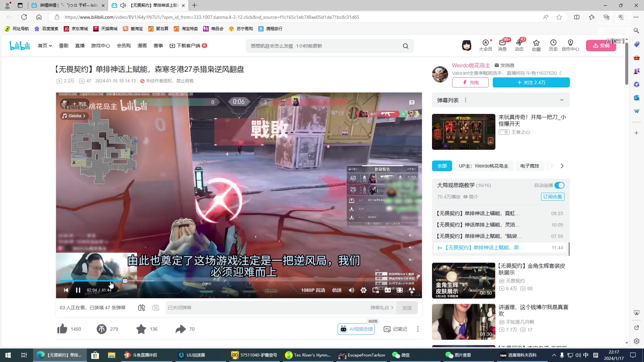Favorite the video with star icon

point(141,329)
